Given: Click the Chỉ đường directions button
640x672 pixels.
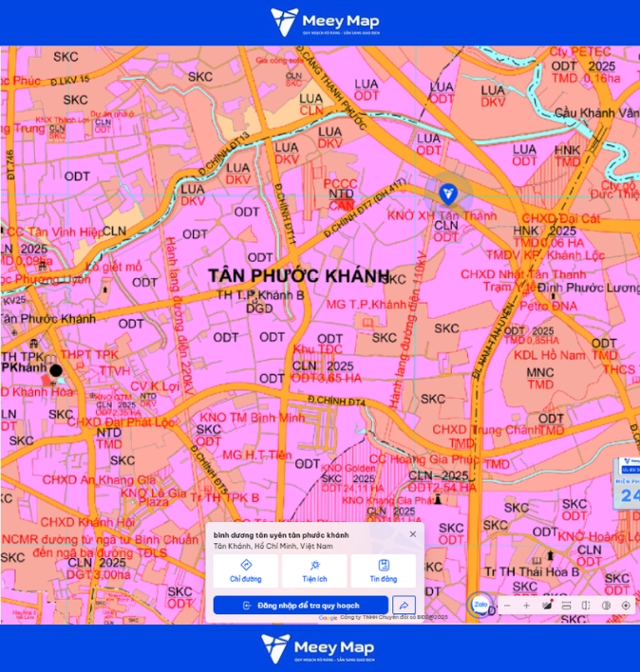Looking at the screenshot, I should [x=246, y=570].
